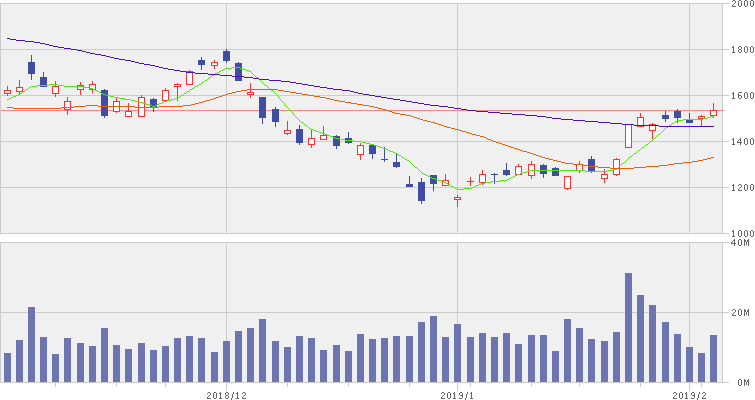
Task: Select the tall white gap-up candlestick
Action: 628,136
